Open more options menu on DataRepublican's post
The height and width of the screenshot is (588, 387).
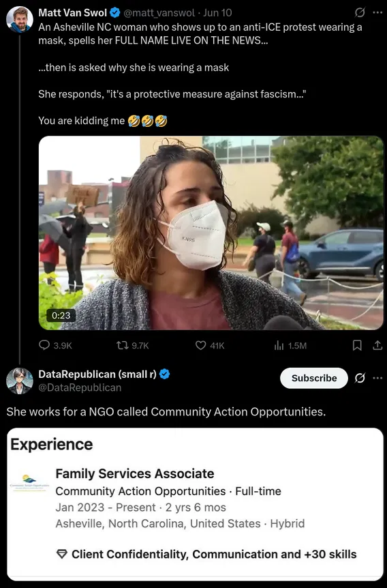[x=377, y=378]
